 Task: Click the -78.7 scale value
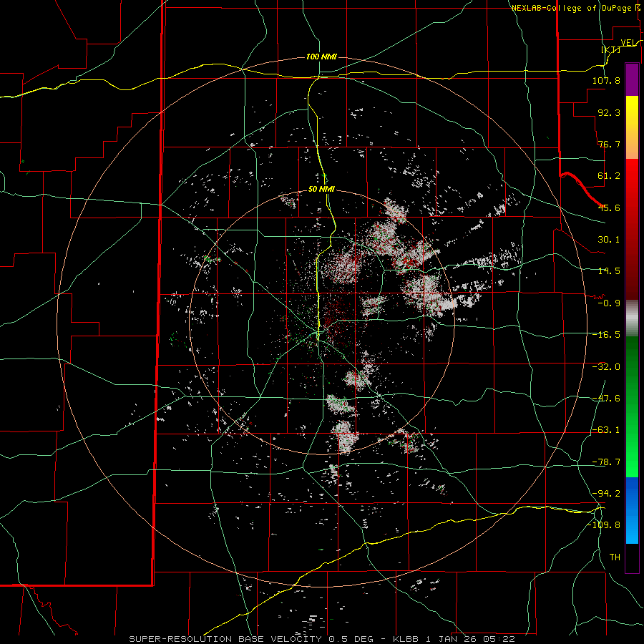pyautogui.click(x=606, y=462)
